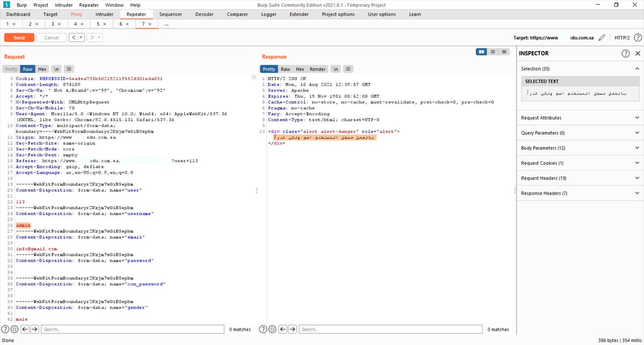Viewport: 644px width, 345px height.
Task: Open the Project options tab
Action: 338,14
